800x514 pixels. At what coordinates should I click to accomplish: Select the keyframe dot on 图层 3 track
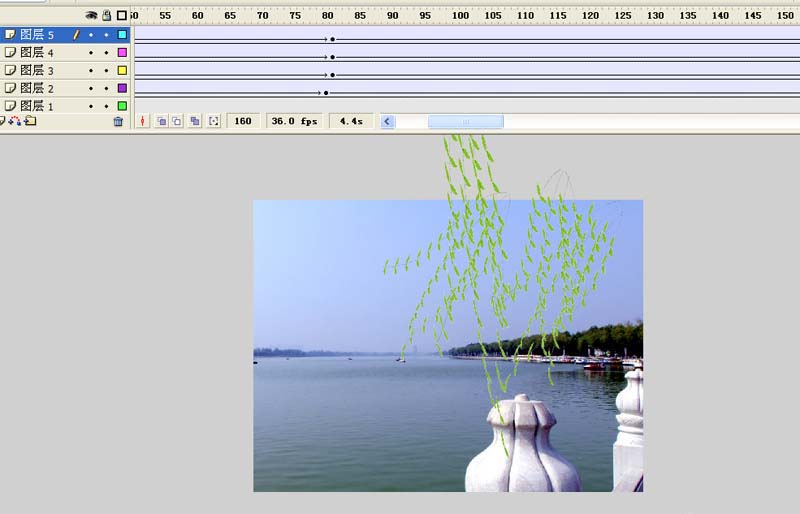332,75
